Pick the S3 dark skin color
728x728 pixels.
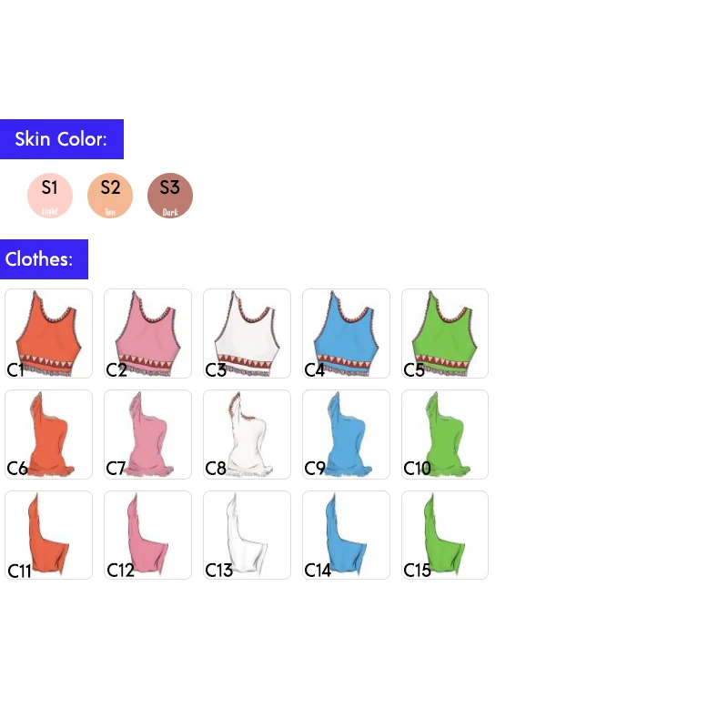click(170, 196)
